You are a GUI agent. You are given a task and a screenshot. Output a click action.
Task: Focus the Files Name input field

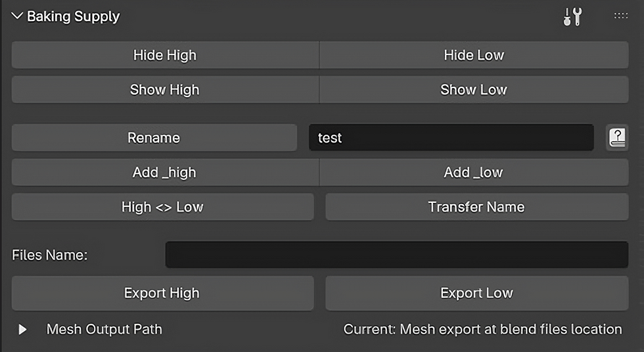tap(397, 255)
